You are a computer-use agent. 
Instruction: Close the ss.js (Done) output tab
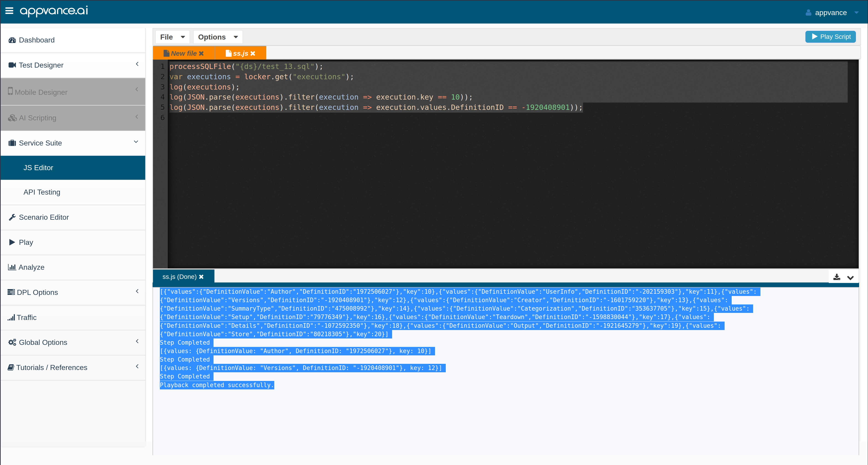pyautogui.click(x=201, y=277)
